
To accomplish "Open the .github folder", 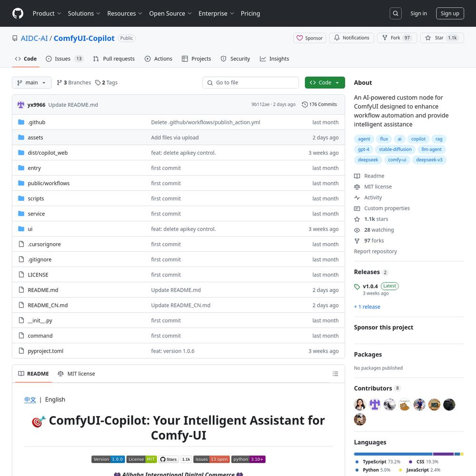I will [x=37, y=122].
